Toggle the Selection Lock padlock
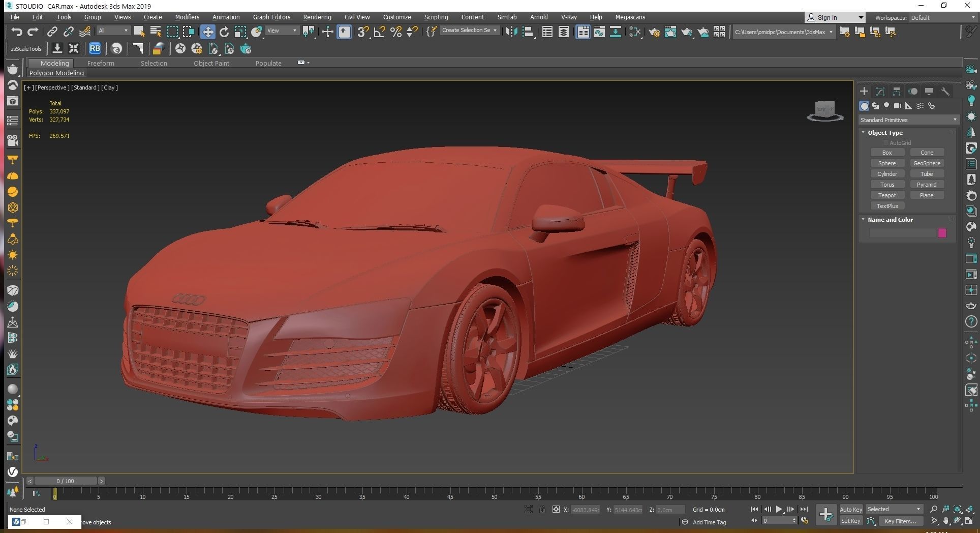Viewport: 980px width, 533px height. tap(542, 509)
